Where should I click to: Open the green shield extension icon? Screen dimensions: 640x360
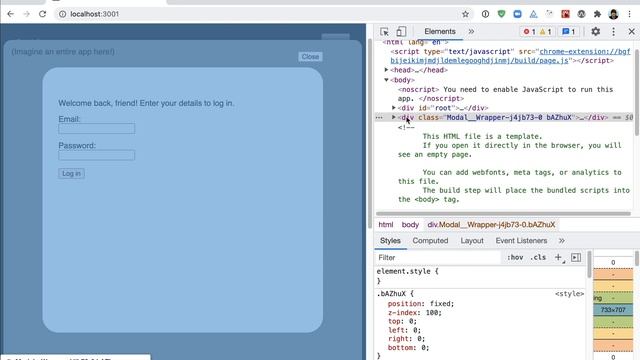[x=501, y=14]
